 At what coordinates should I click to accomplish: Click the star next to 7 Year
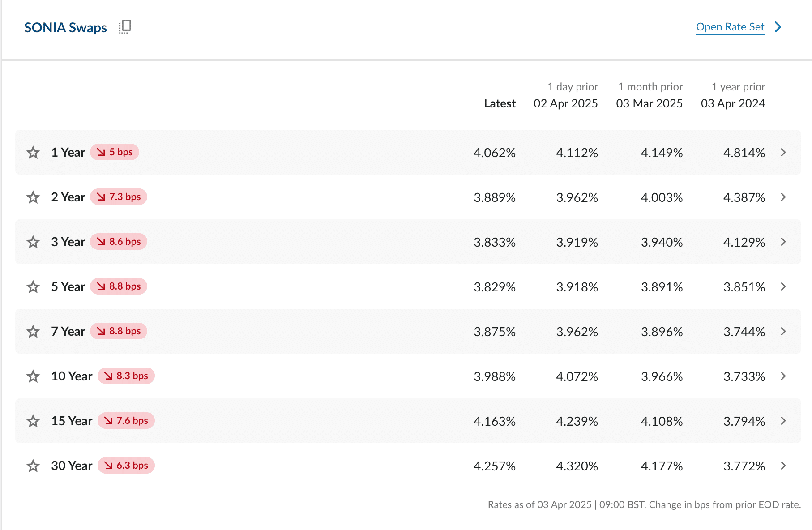(x=33, y=331)
